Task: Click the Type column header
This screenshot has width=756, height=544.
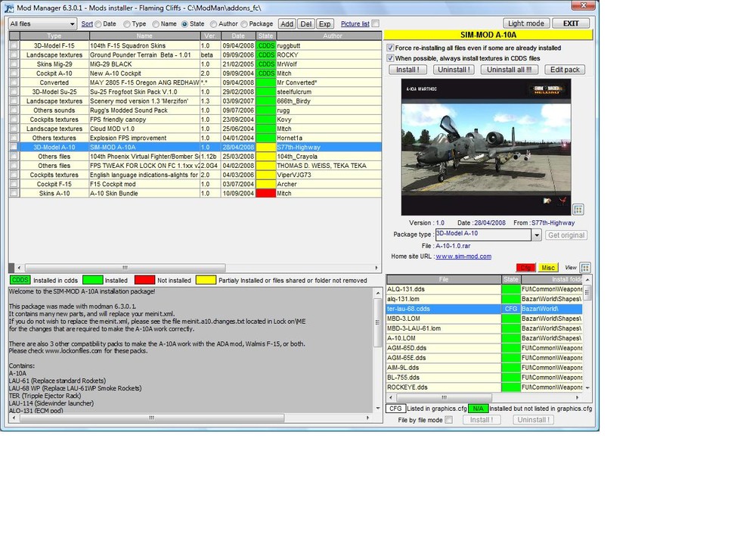Action: [x=54, y=36]
